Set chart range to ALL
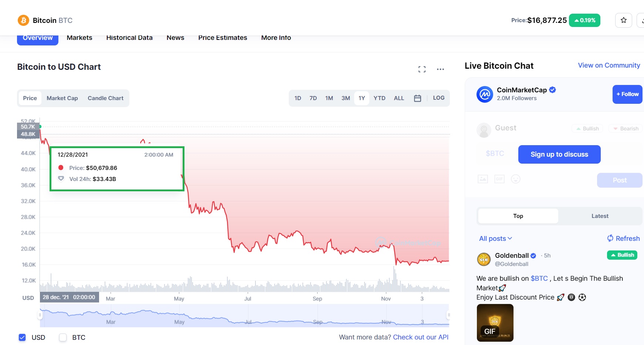644x345 pixels. [x=399, y=98]
